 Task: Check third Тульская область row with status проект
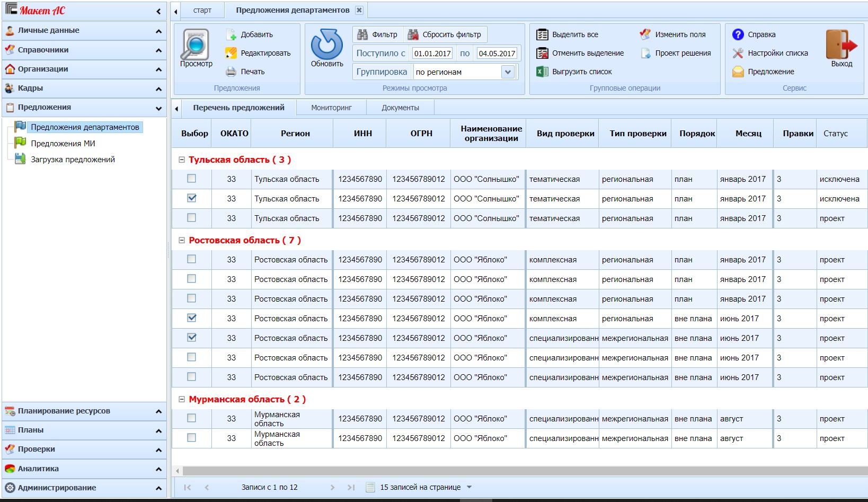(191, 218)
